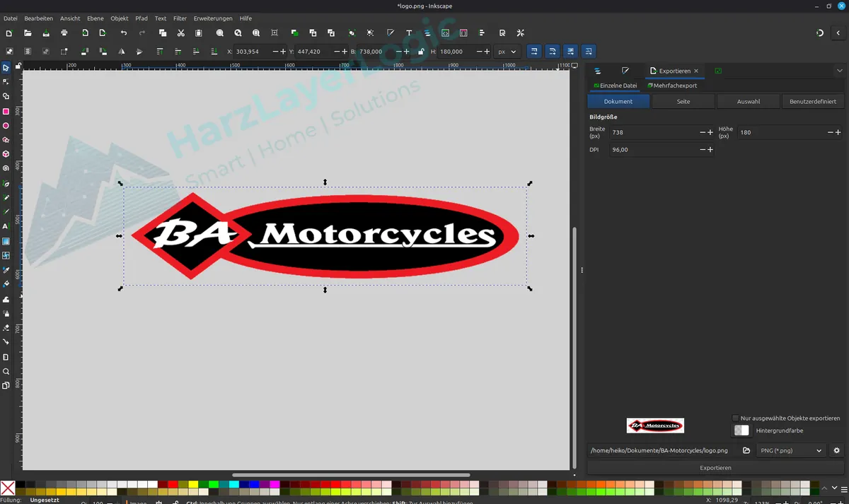Image resolution: width=849 pixels, height=504 pixels.
Task: Select the color dropper tool
Action: pos(6,270)
